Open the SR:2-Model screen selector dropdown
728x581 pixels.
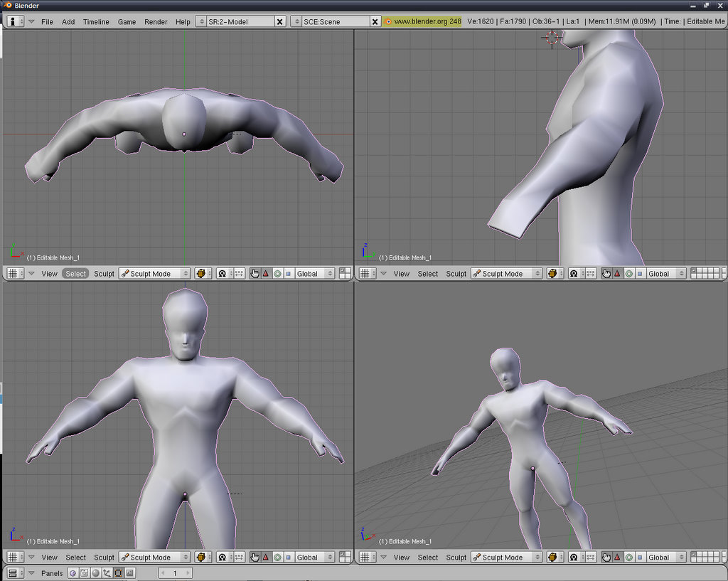[x=201, y=21]
